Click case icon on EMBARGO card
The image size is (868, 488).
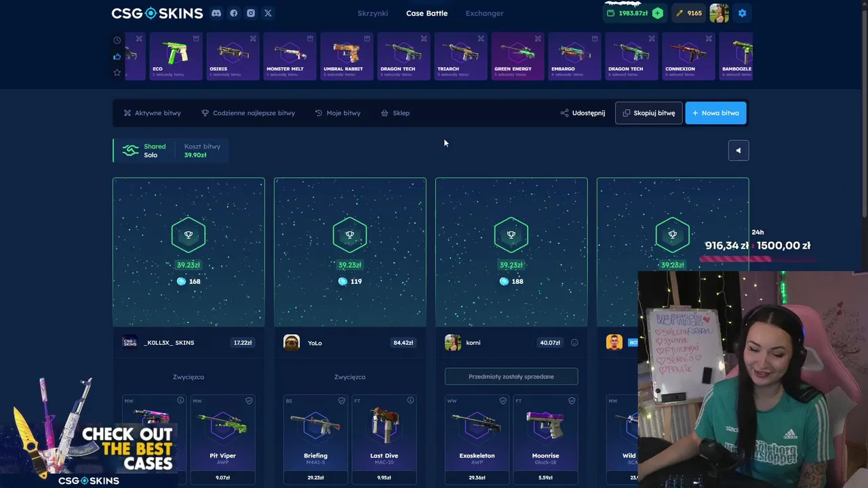tap(595, 39)
